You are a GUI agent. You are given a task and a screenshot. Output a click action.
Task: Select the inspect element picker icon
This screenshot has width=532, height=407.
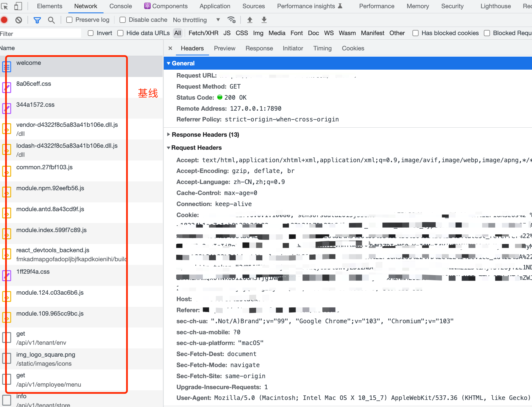pyautogui.click(x=5, y=6)
